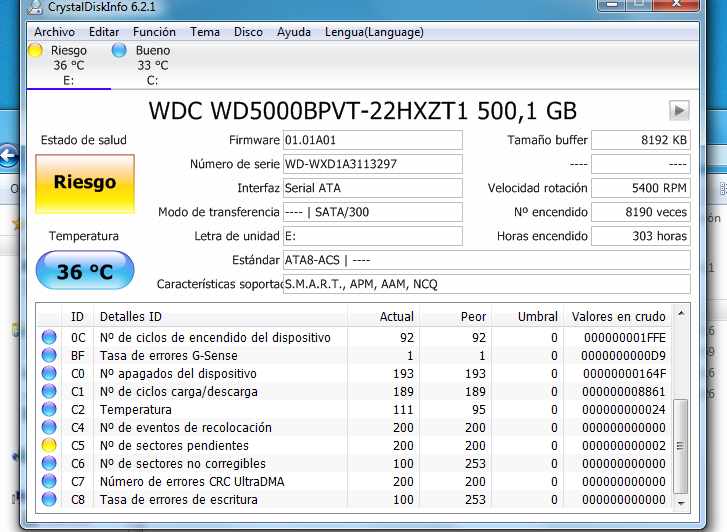Viewport: 727px width, 532px height.
Task: Click the buffer size field 8192 KB
Action: 641,140
